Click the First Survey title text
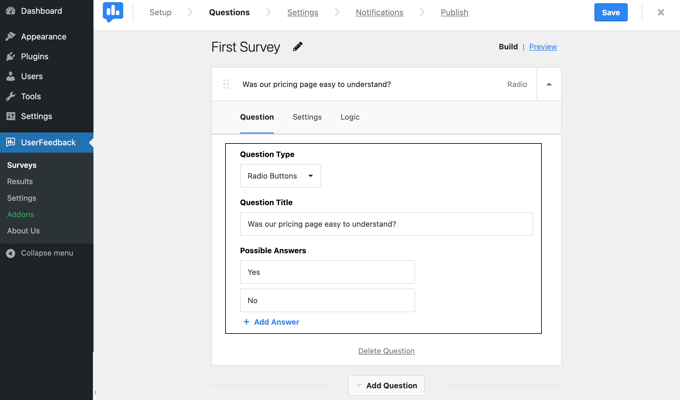 point(245,47)
